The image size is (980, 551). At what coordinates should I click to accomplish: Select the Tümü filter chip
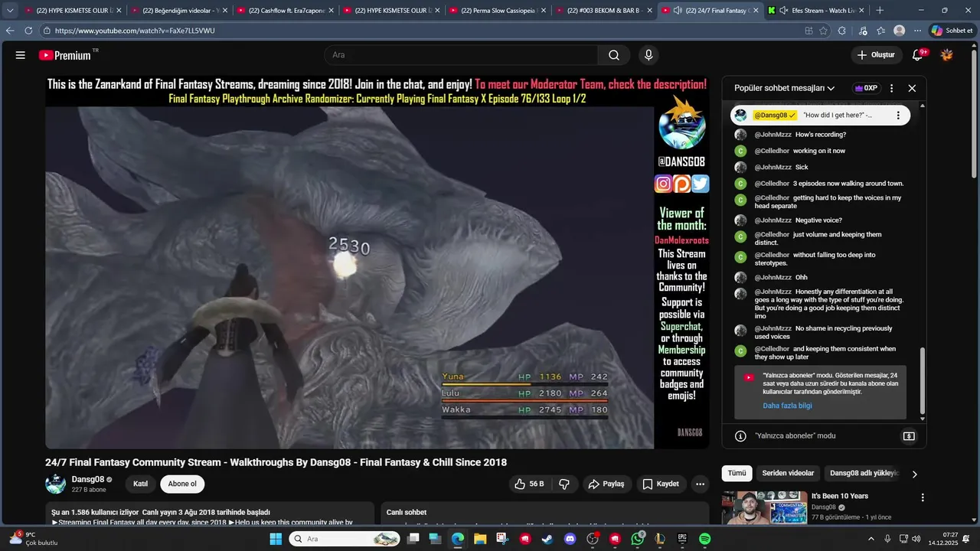point(737,473)
